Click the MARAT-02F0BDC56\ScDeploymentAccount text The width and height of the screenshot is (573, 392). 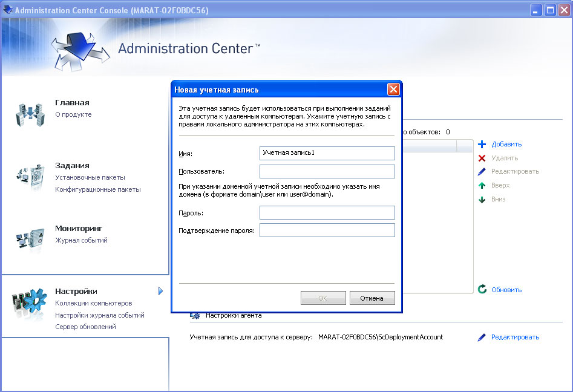click(381, 337)
